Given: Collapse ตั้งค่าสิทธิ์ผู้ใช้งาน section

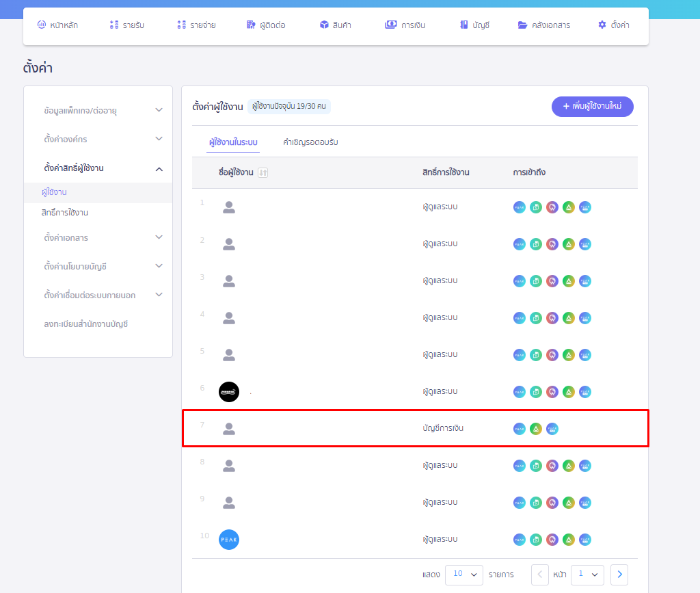Looking at the screenshot, I should click(x=159, y=168).
